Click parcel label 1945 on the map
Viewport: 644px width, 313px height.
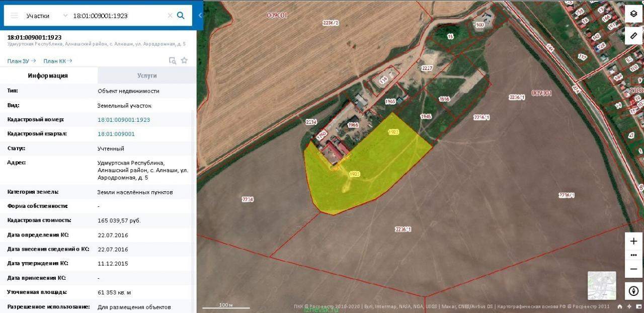tap(426, 117)
